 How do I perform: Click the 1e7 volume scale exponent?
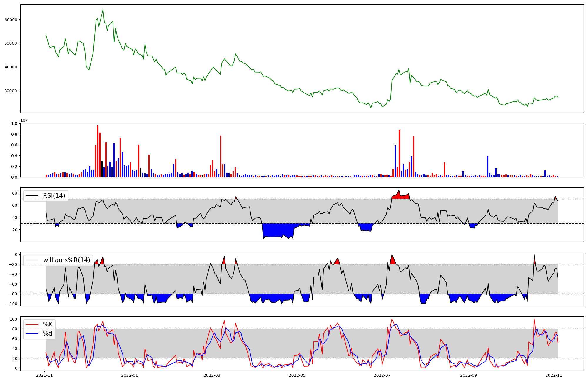[24, 120]
